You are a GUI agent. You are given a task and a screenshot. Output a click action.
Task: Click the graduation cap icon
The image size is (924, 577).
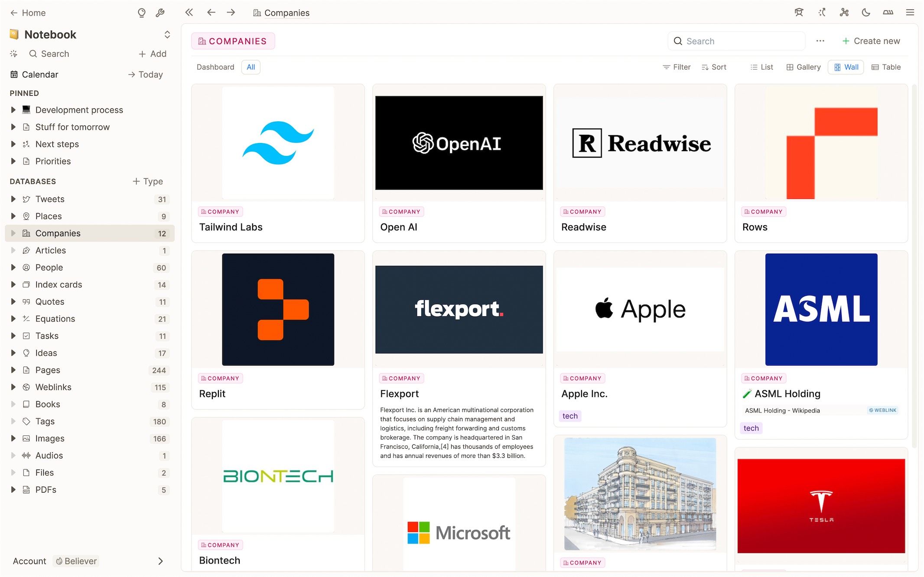point(799,13)
